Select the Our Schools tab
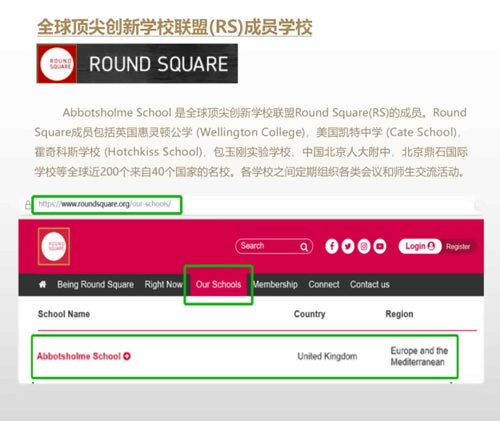The image size is (500, 421). pos(218,284)
